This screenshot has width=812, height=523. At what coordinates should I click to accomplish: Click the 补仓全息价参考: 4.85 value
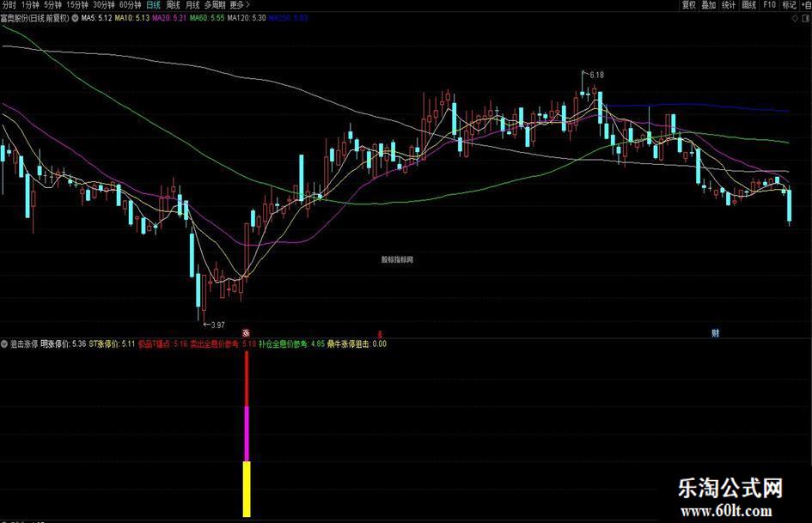pos(292,344)
